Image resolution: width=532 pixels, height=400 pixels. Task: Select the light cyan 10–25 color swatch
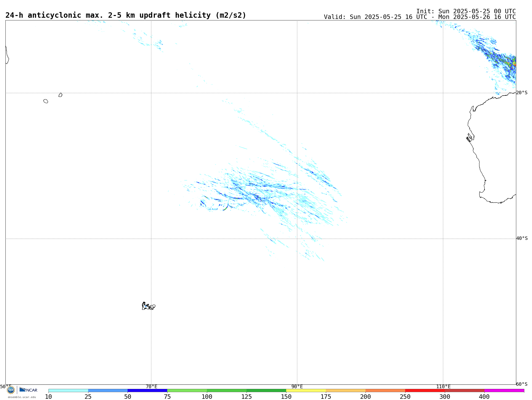tap(68, 391)
